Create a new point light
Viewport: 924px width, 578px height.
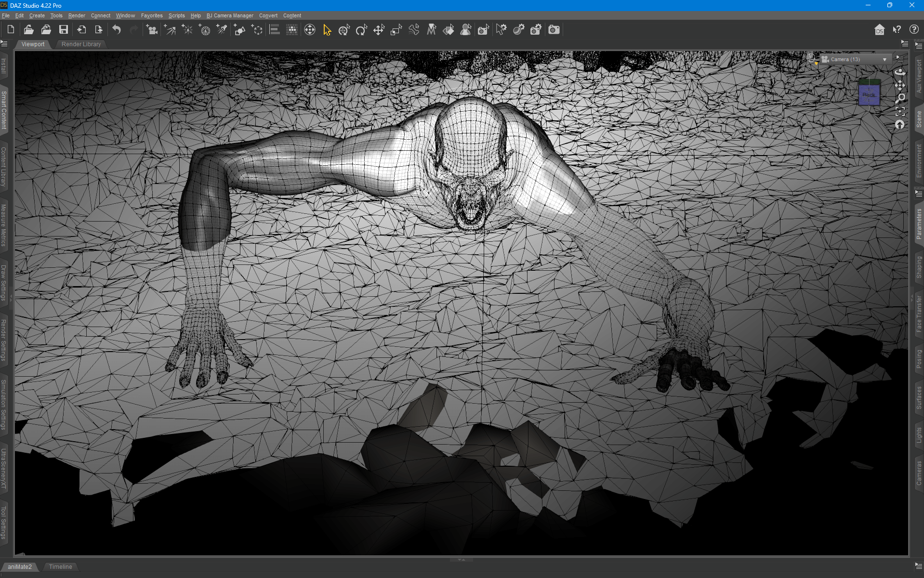click(187, 30)
